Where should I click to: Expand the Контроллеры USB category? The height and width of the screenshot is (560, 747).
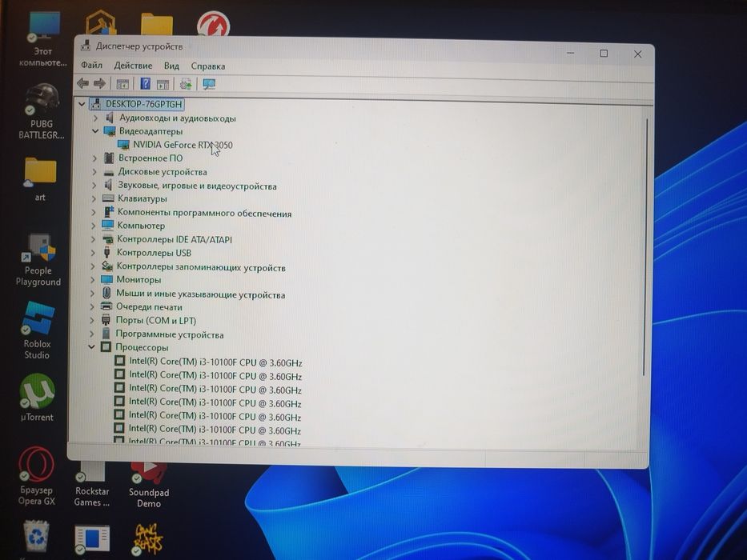pyautogui.click(x=93, y=253)
